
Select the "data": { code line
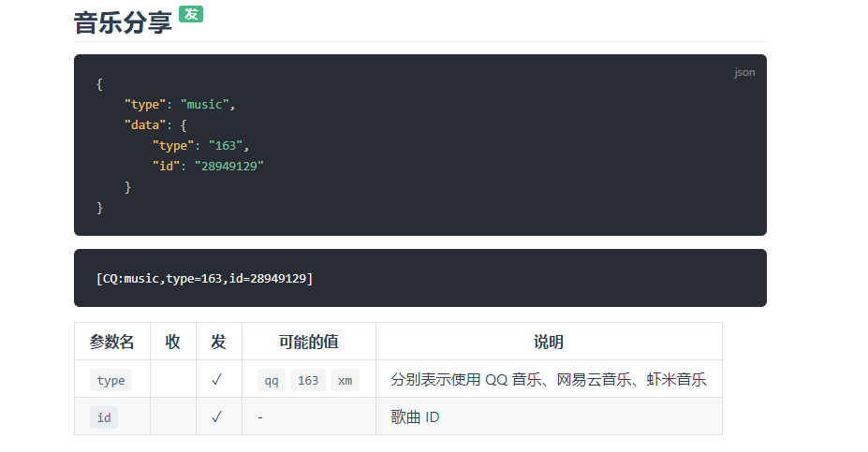pos(155,125)
